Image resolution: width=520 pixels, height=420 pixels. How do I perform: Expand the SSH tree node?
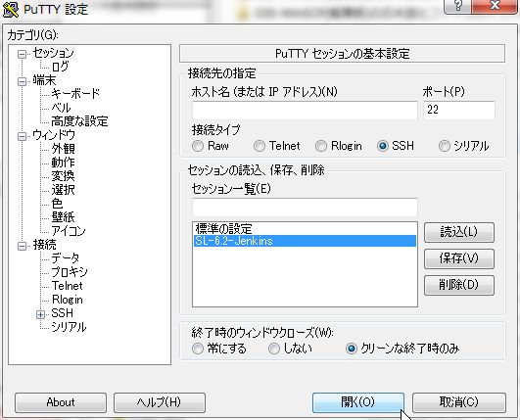[40, 314]
